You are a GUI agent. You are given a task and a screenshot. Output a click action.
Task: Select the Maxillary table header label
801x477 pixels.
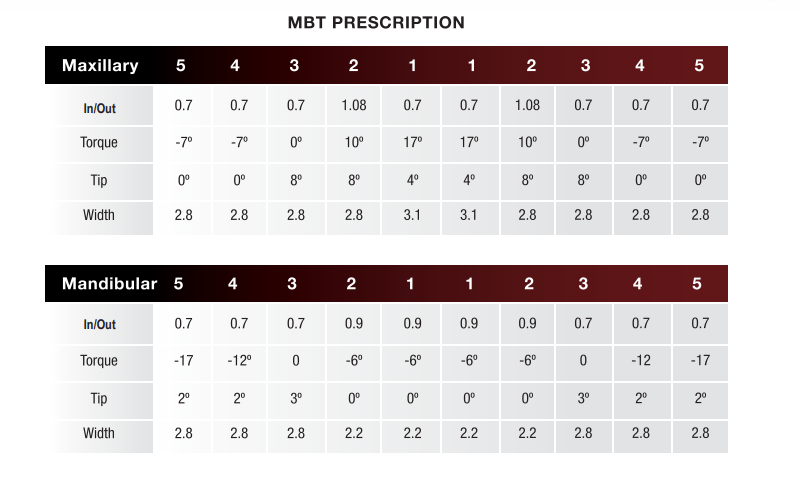click(100, 66)
